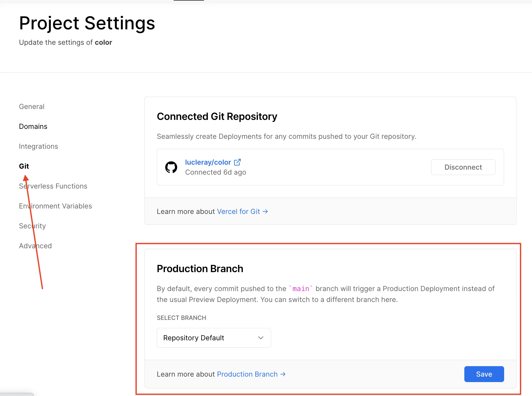Save the production branch setting
The width and height of the screenshot is (532, 396).
484,374
